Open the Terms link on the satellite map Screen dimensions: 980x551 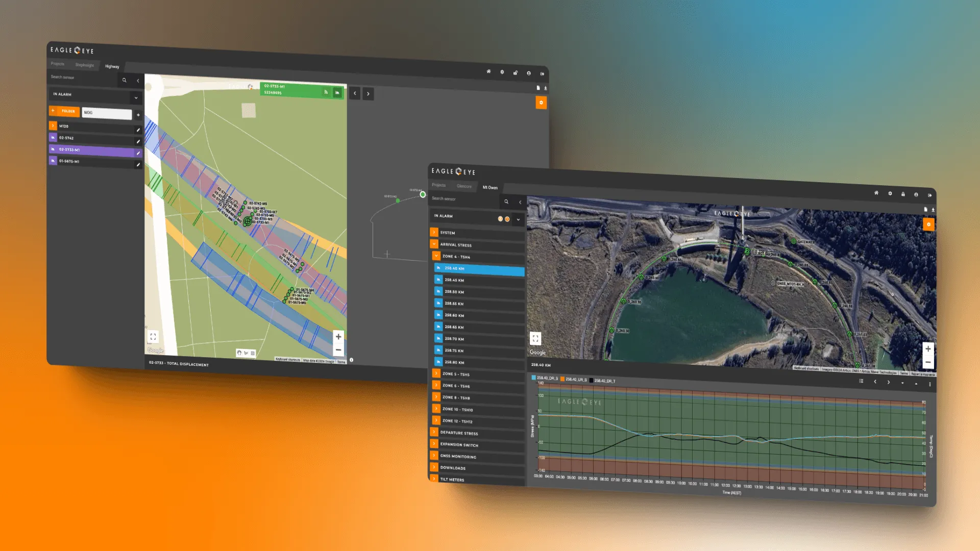pyautogui.click(x=903, y=373)
